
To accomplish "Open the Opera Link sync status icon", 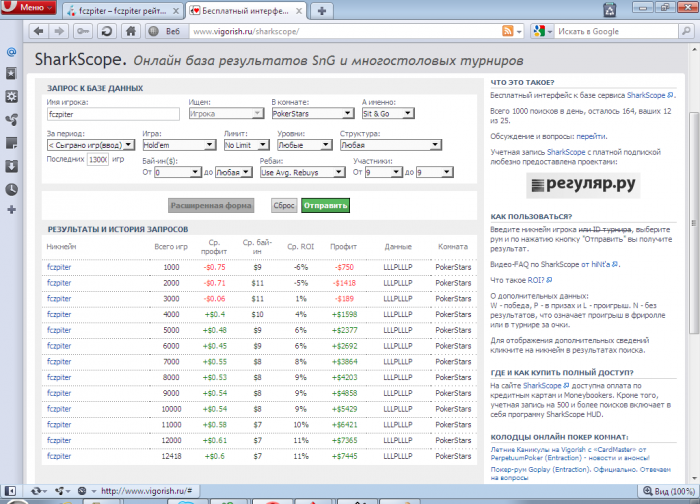I will click(38, 491).
